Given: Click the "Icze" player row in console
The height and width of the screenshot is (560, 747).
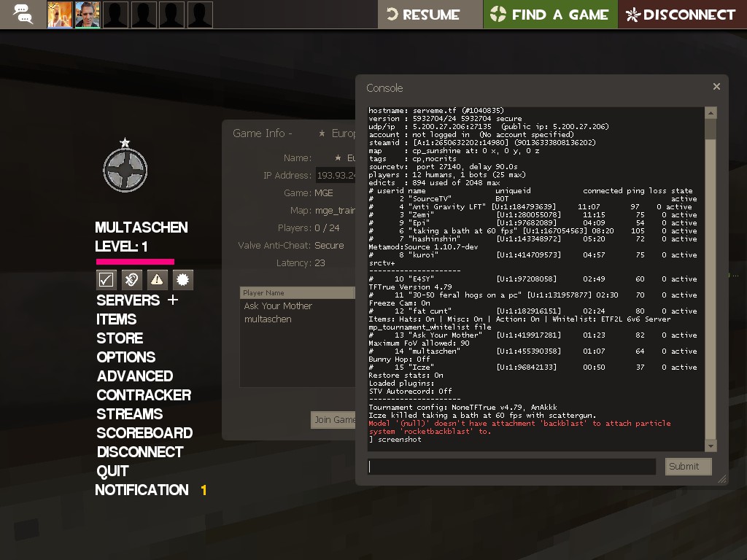Looking at the screenshot, I should point(533,367).
